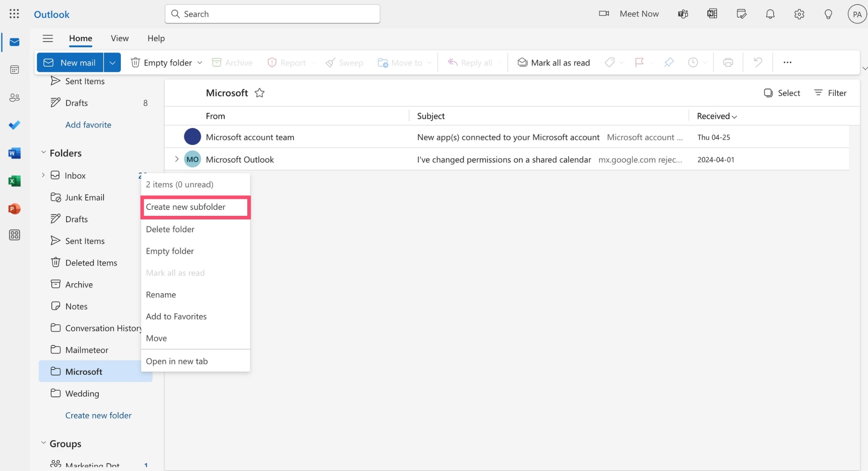Toggle the Select messages checkbox button
The image size is (868, 471).
coord(782,93)
